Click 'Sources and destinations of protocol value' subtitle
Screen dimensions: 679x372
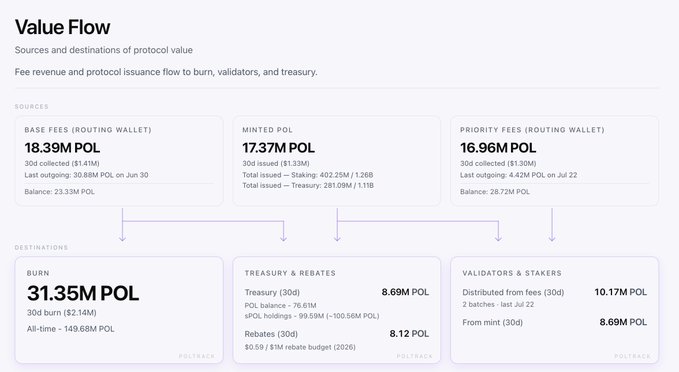pos(103,50)
